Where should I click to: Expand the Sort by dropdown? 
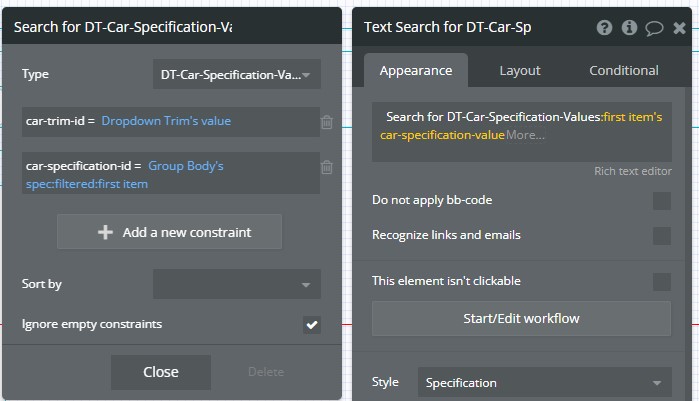coord(237,284)
